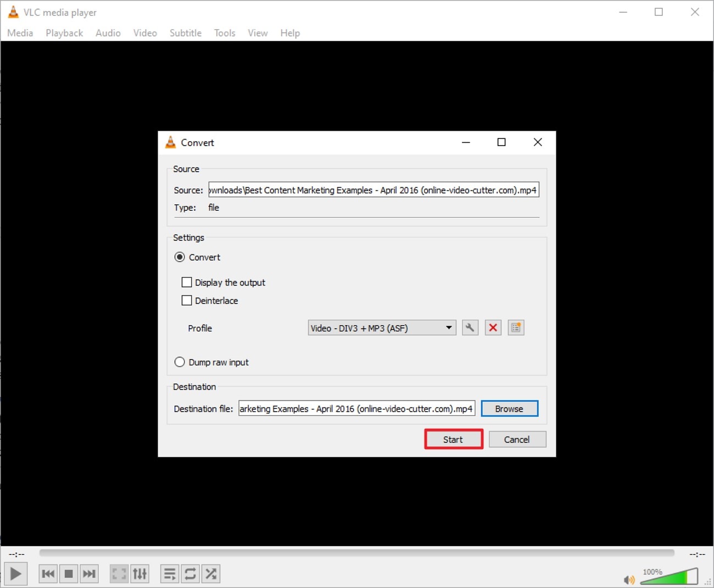
Task: Toggle random playback with the shuffle icon
Action: click(x=211, y=573)
